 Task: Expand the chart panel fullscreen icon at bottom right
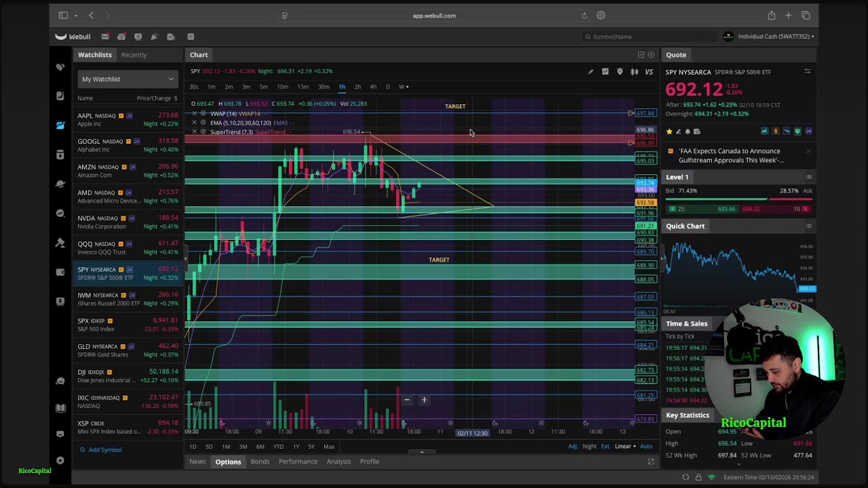(651, 462)
